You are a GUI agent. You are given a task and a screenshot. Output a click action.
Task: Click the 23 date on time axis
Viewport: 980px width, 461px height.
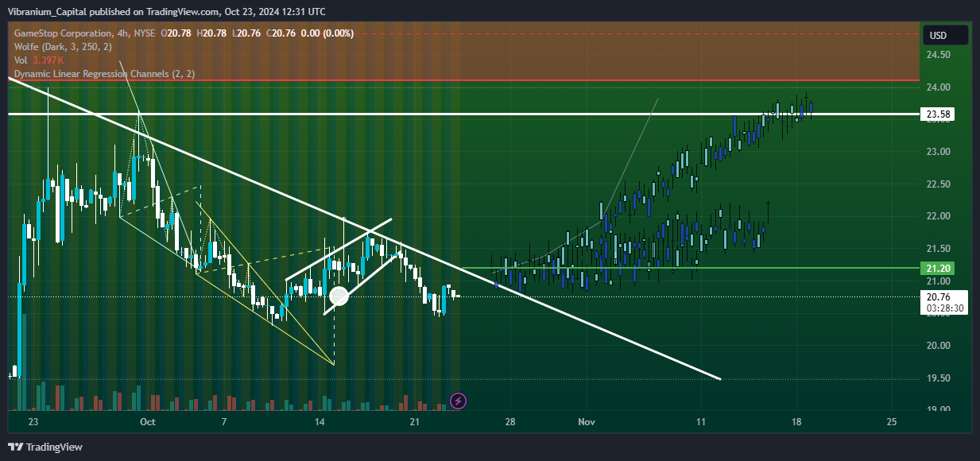pyautogui.click(x=33, y=421)
